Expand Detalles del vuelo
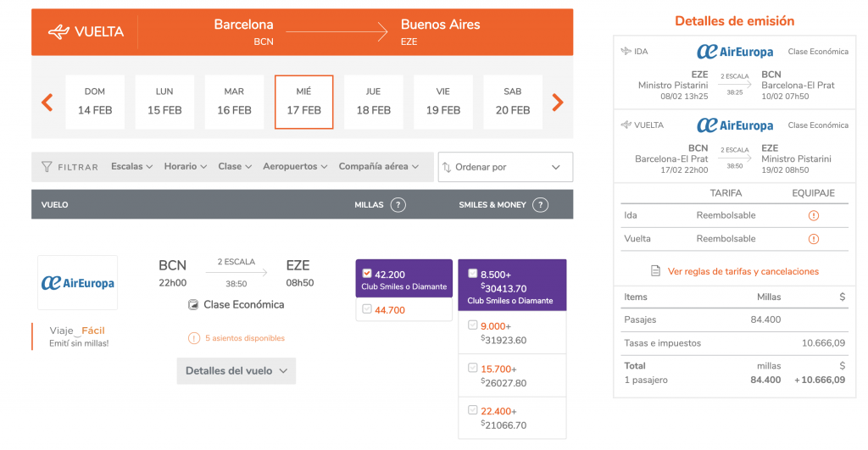The height and width of the screenshot is (450, 868). [236, 371]
